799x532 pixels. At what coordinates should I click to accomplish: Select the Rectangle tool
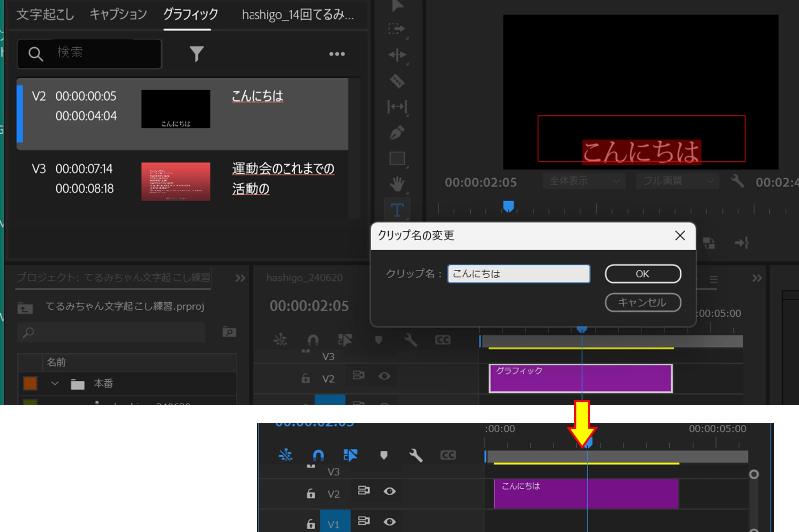[x=397, y=158]
